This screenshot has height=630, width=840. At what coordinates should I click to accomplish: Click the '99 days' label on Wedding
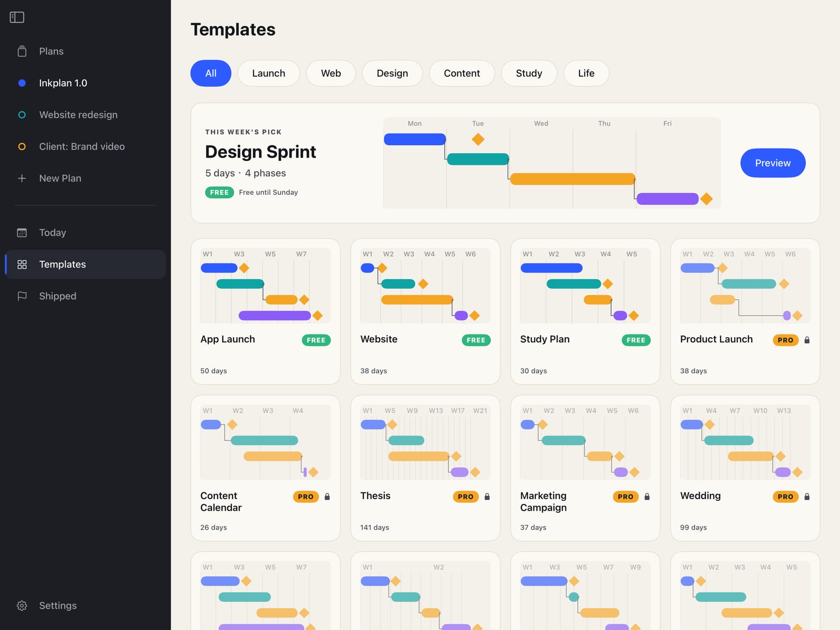694,527
